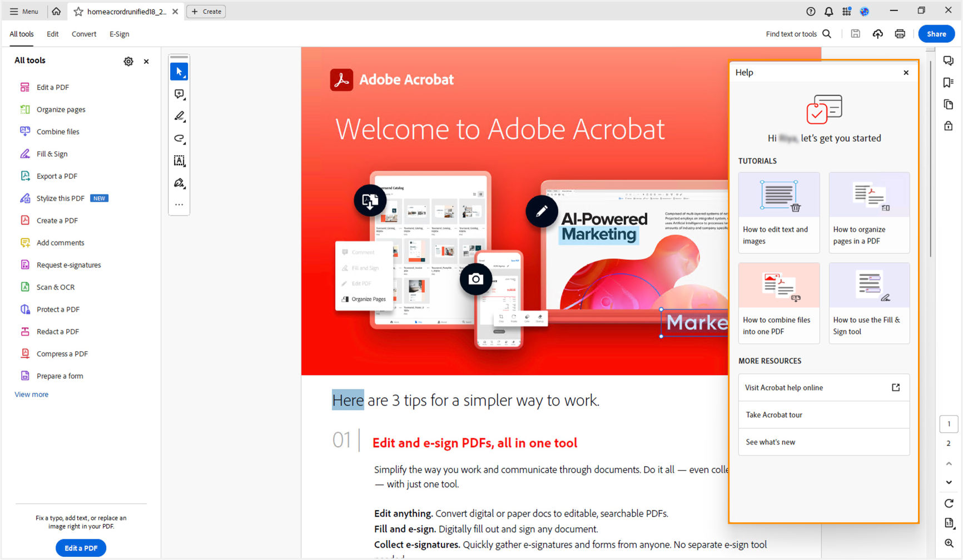
Task: Choose the Draw freehand ink tool
Action: [179, 138]
